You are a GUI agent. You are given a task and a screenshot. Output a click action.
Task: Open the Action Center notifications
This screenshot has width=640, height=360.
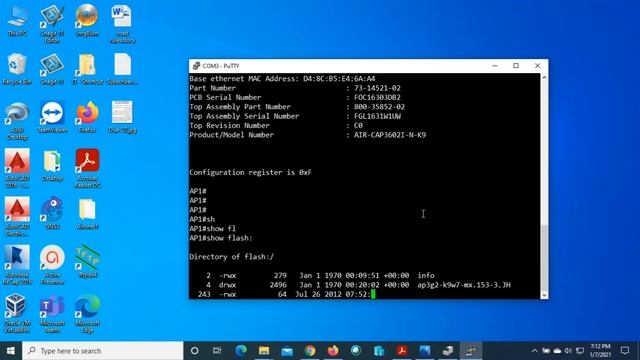pyautogui.click(x=625, y=351)
